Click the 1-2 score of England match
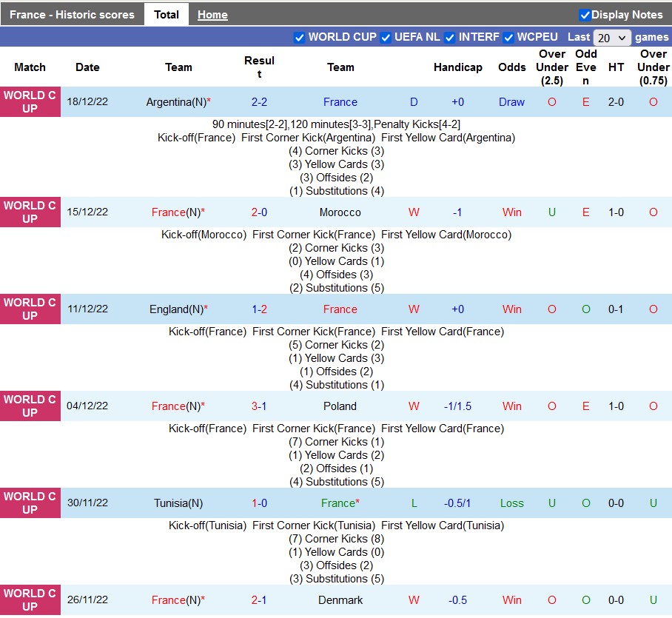 click(x=259, y=309)
